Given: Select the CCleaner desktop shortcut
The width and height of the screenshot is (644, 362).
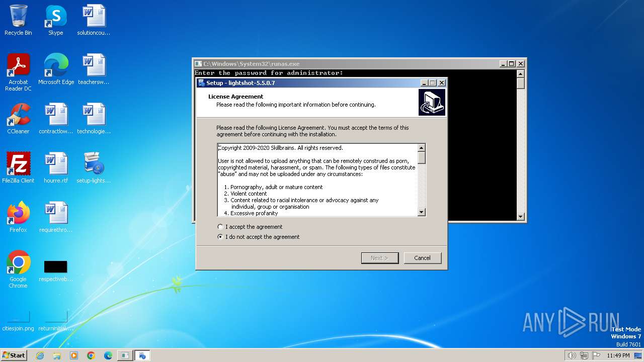Looking at the screenshot, I should coord(18,119).
